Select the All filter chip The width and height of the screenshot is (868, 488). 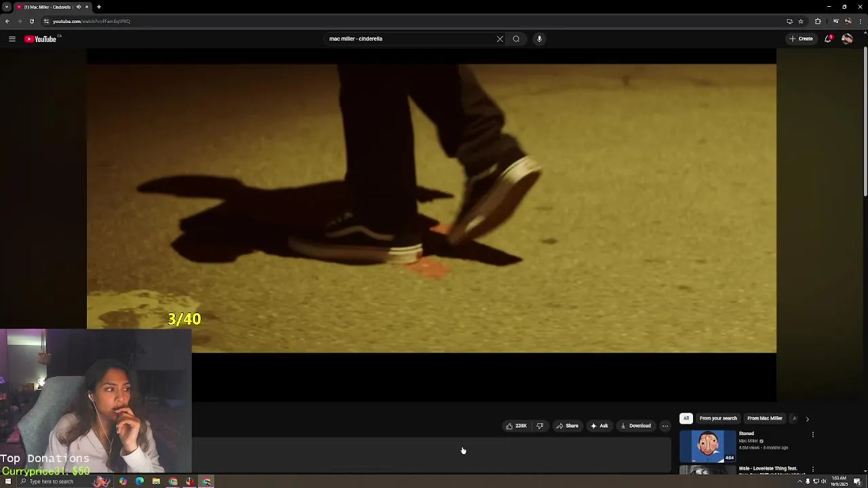pyautogui.click(x=686, y=418)
